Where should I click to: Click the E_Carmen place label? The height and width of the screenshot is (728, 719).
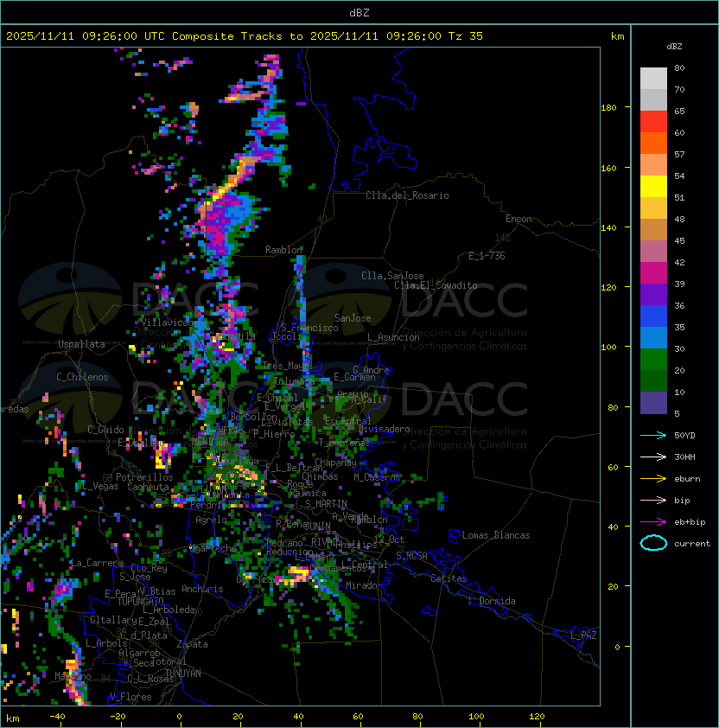click(354, 377)
